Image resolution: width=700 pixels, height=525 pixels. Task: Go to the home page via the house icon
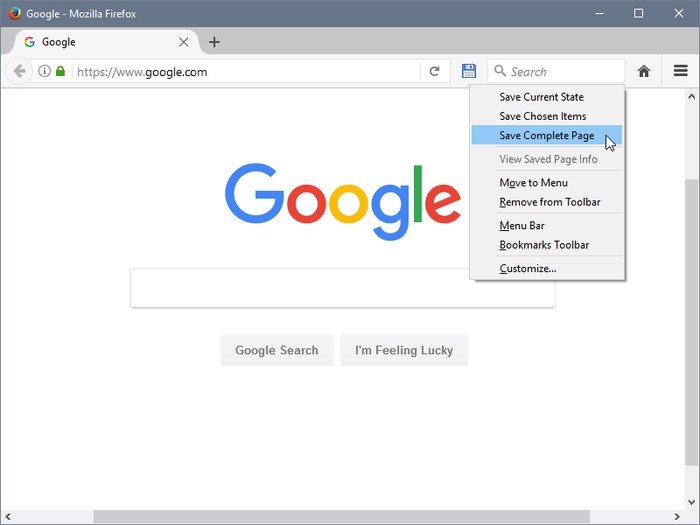tap(643, 71)
